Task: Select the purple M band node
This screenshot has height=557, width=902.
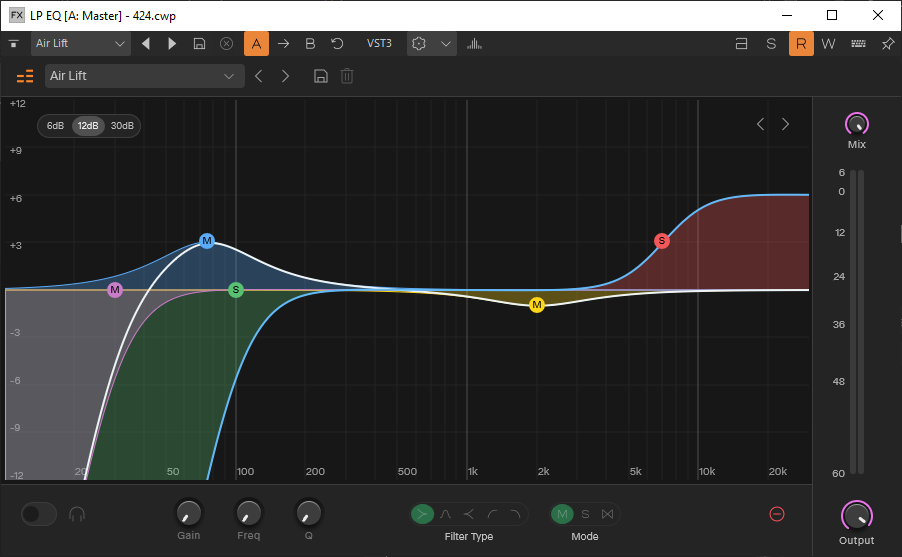Action: click(115, 290)
